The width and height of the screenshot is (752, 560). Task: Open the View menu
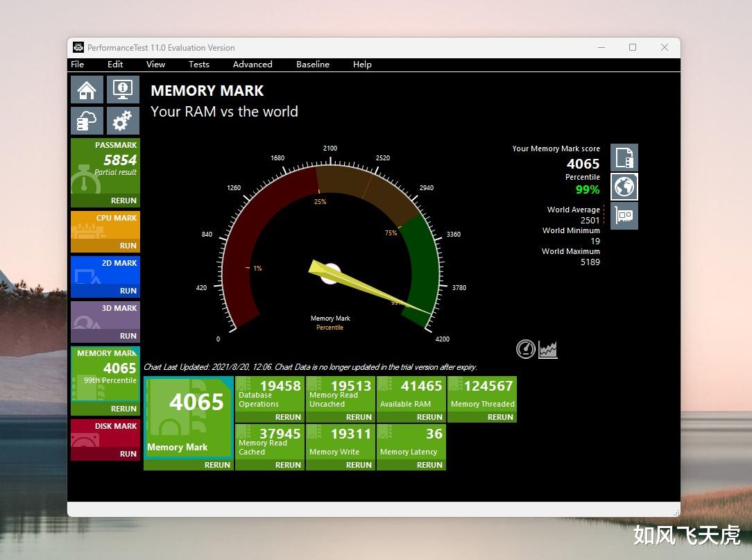[155, 65]
